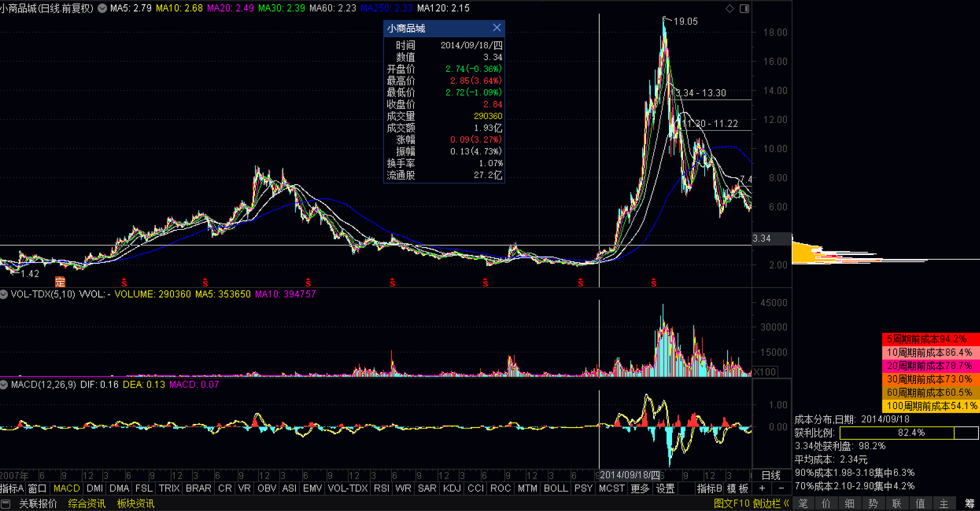Click the diamond icon at chart top-right

[x=730, y=8]
